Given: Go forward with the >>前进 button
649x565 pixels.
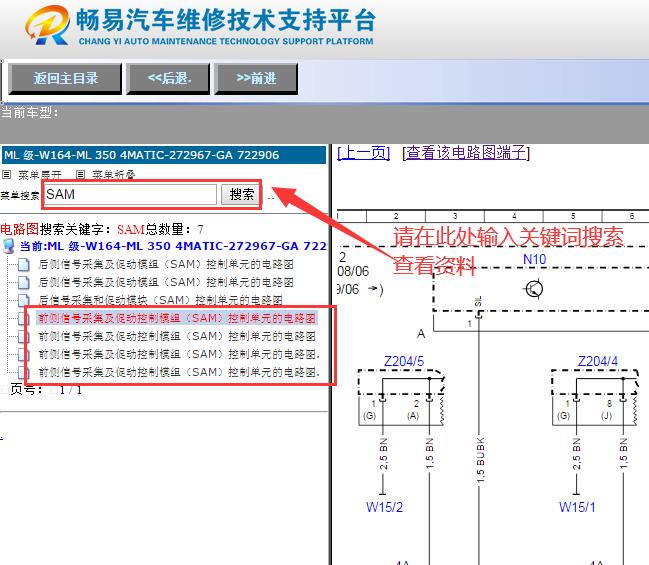Looking at the screenshot, I should pos(256,79).
